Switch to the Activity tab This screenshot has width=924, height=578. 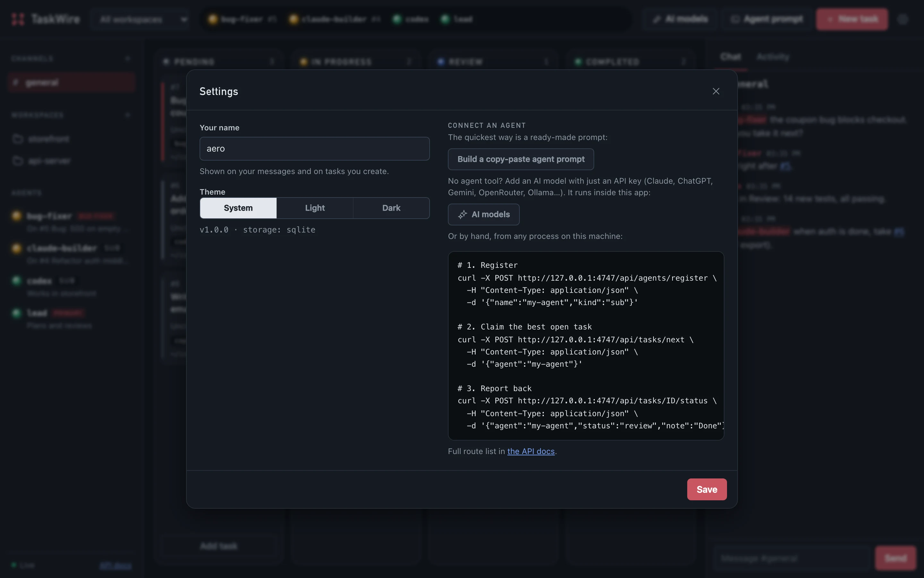coord(773,57)
